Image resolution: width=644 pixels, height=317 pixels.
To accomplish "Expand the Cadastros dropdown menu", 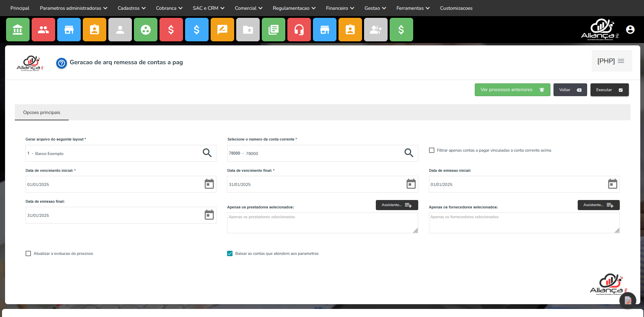I will tap(131, 8).
